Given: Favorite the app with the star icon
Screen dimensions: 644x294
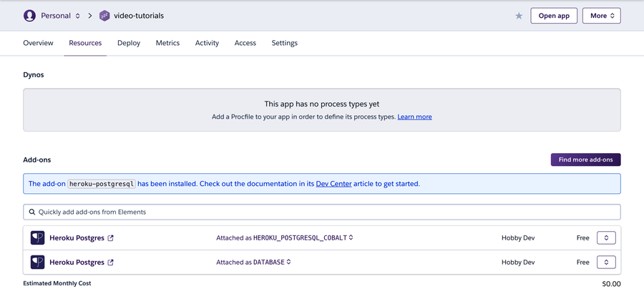Looking at the screenshot, I should point(519,16).
